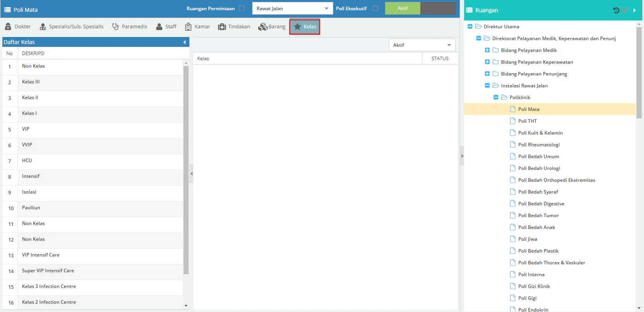Open the Kamar building icon
The image size is (644, 312).
tap(188, 27)
